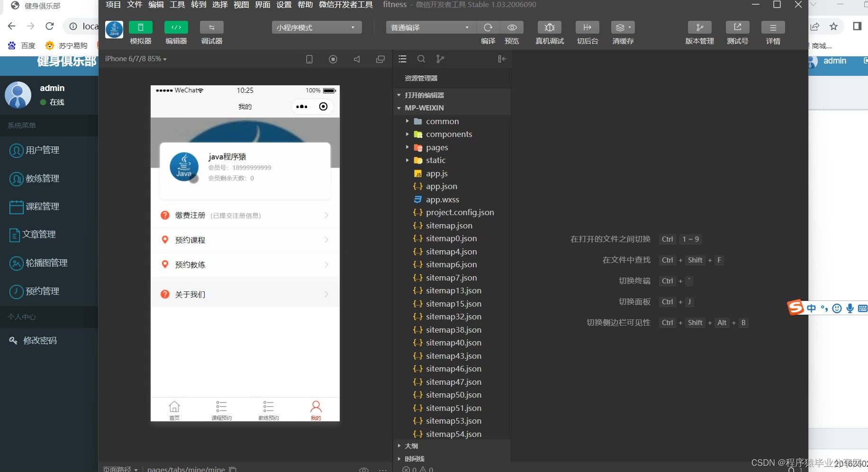Open the iPhone 6/7/8 85% device dropdown
This screenshot has height=472, width=868.
coord(136,59)
